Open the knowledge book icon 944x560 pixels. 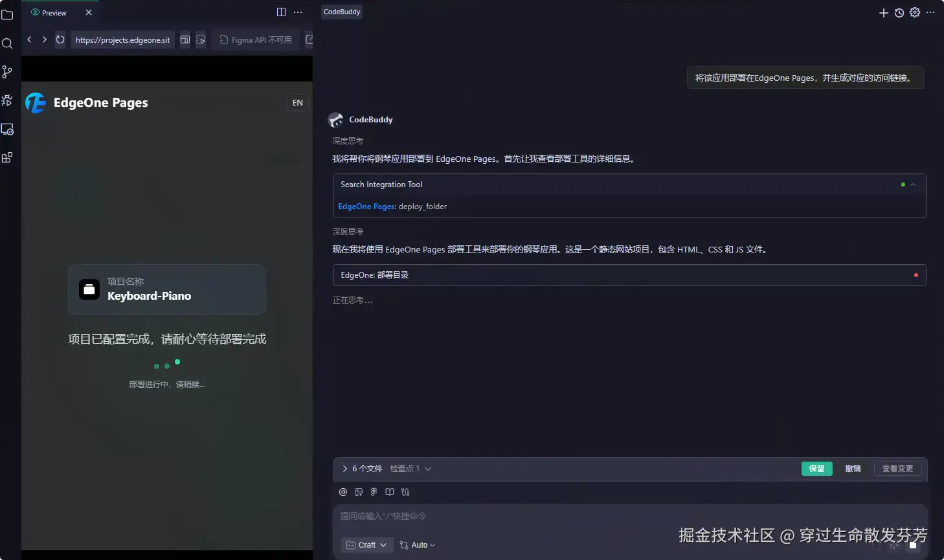pyautogui.click(x=390, y=492)
